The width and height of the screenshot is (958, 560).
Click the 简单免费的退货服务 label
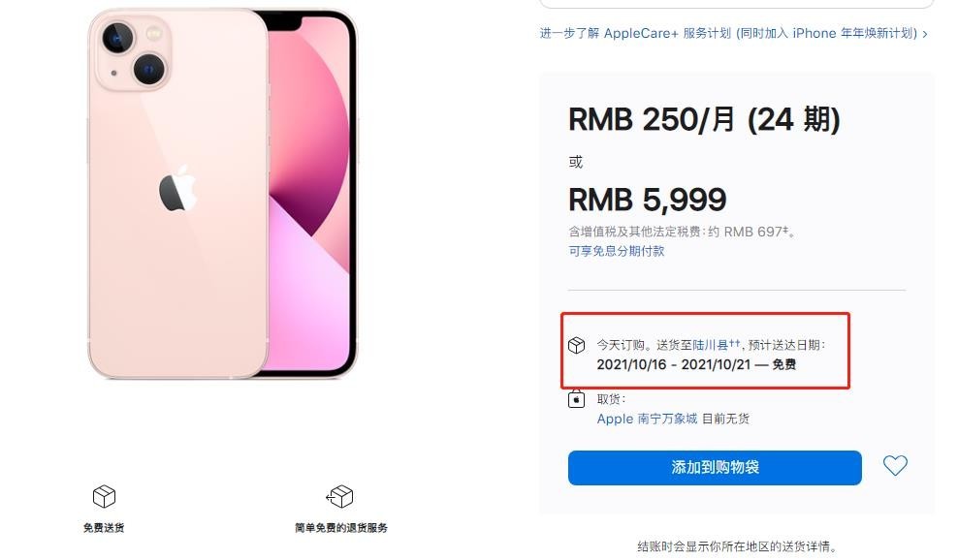click(x=341, y=528)
